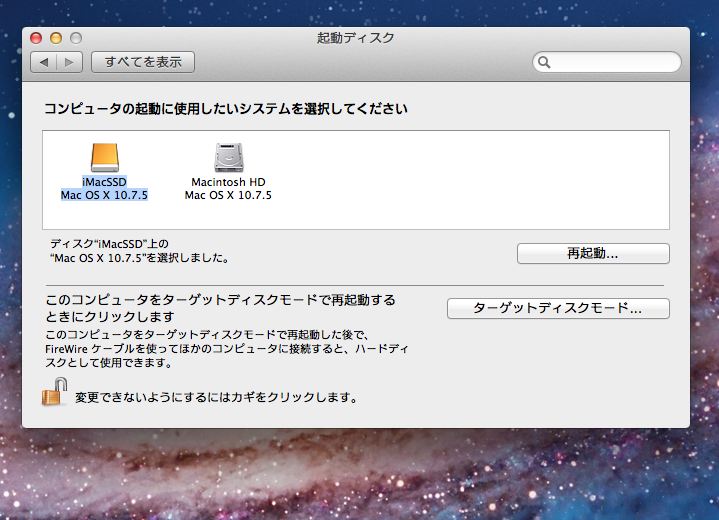
Task: Select the iMacSSD orange drive icon
Action: click(x=105, y=158)
